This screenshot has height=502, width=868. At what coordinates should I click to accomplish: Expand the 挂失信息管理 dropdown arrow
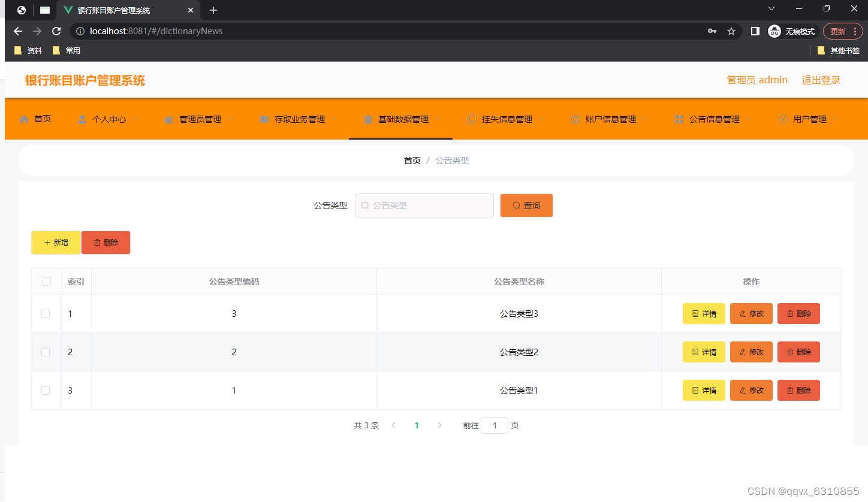[541, 119]
